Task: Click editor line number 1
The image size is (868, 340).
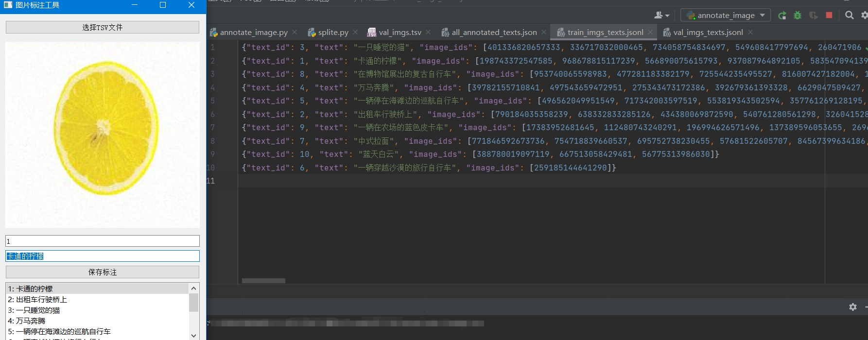Action: (212, 48)
